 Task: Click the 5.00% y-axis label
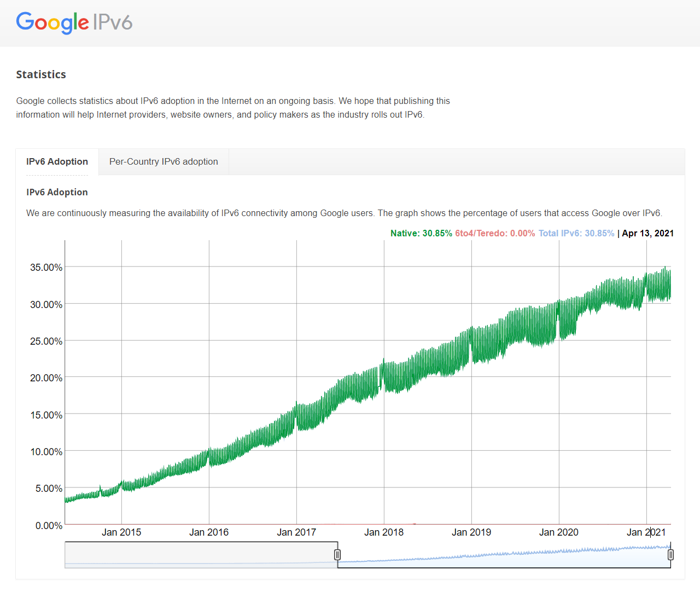pyautogui.click(x=49, y=489)
